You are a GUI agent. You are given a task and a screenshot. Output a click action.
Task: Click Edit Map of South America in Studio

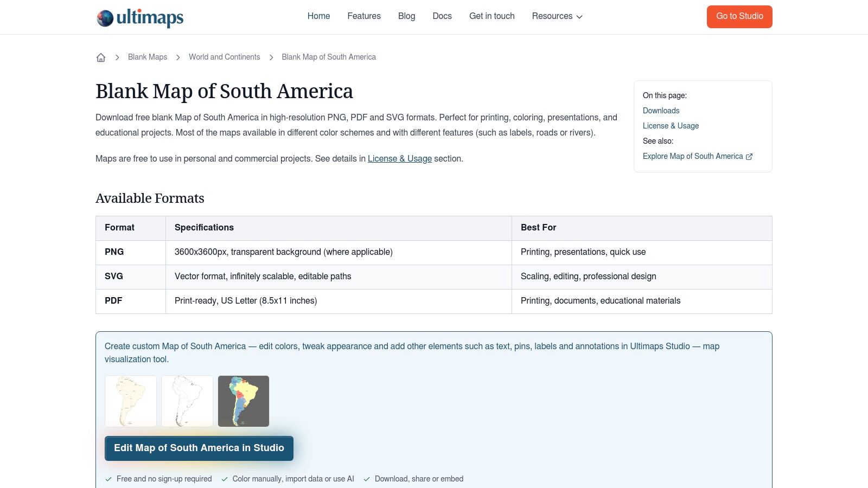199,448
